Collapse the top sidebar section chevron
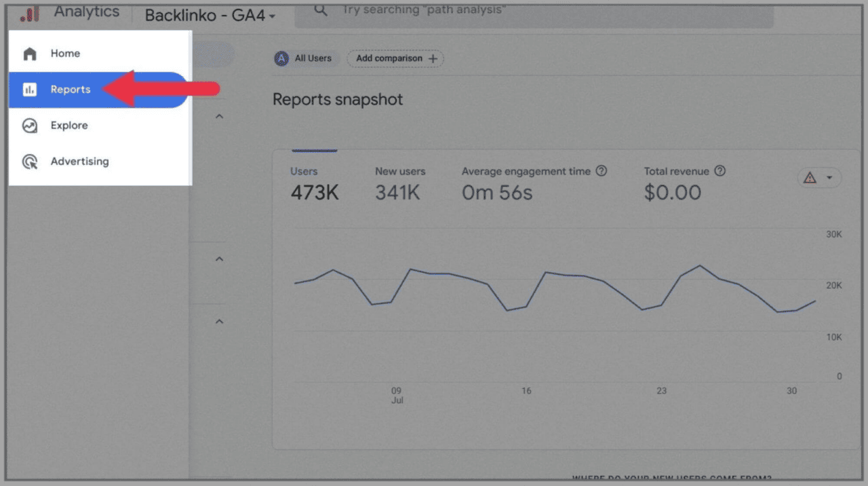Image resolution: width=868 pixels, height=486 pixels. (218, 116)
